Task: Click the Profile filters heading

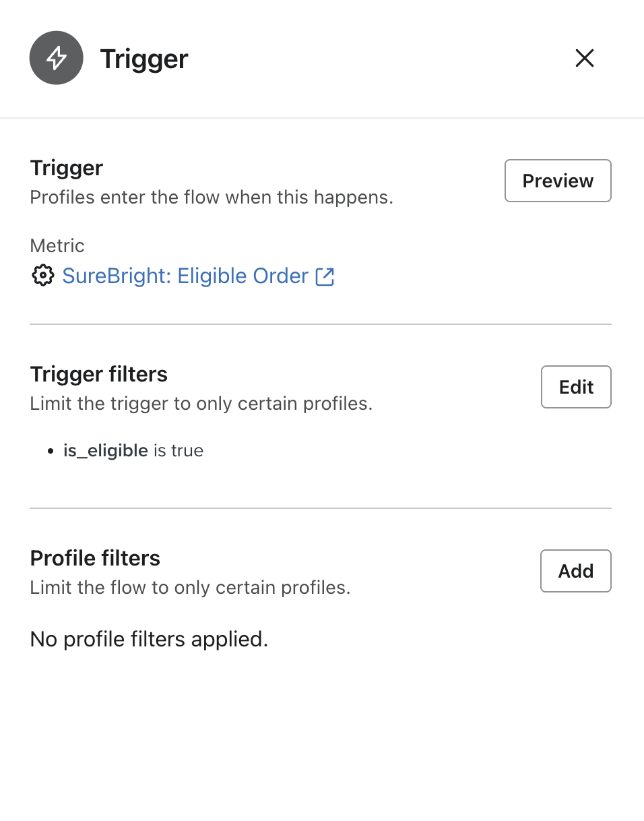Action: pos(94,558)
